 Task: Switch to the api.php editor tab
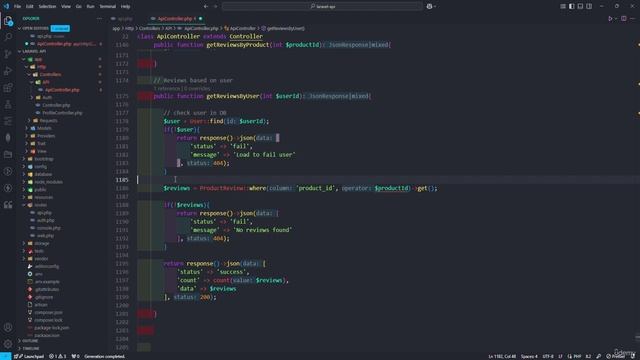(122, 19)
